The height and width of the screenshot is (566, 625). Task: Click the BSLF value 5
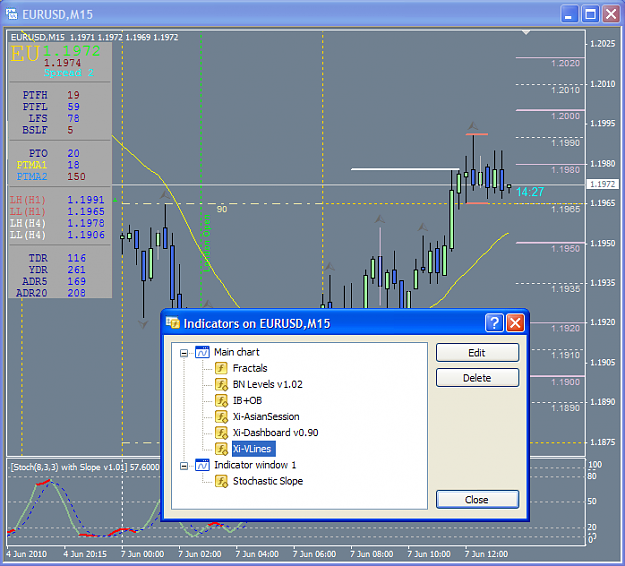70,130
